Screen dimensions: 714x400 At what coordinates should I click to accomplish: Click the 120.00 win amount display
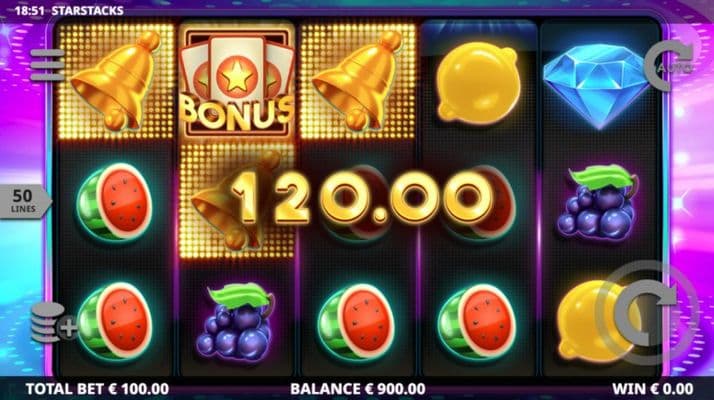[362, 199]
